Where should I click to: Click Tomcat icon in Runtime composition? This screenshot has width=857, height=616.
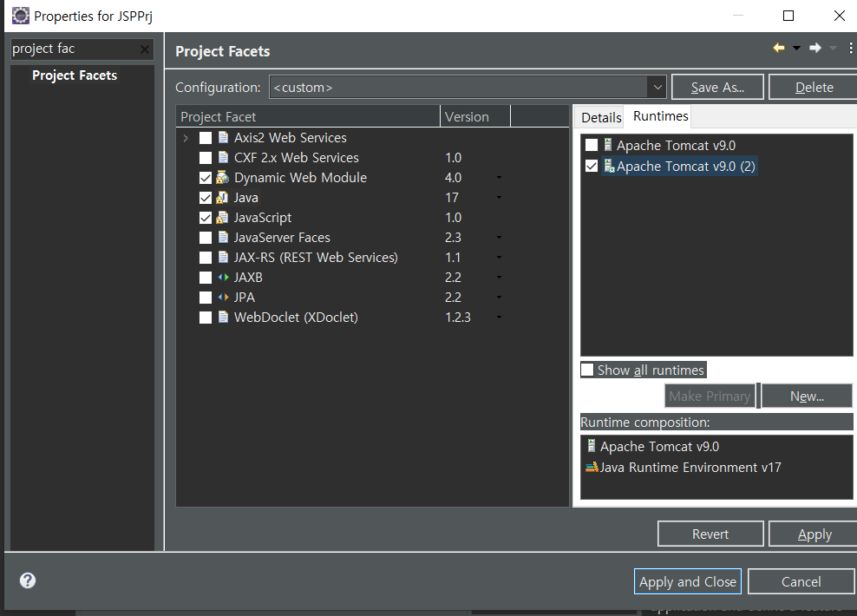pyautogui.click(x=592, y=445)
